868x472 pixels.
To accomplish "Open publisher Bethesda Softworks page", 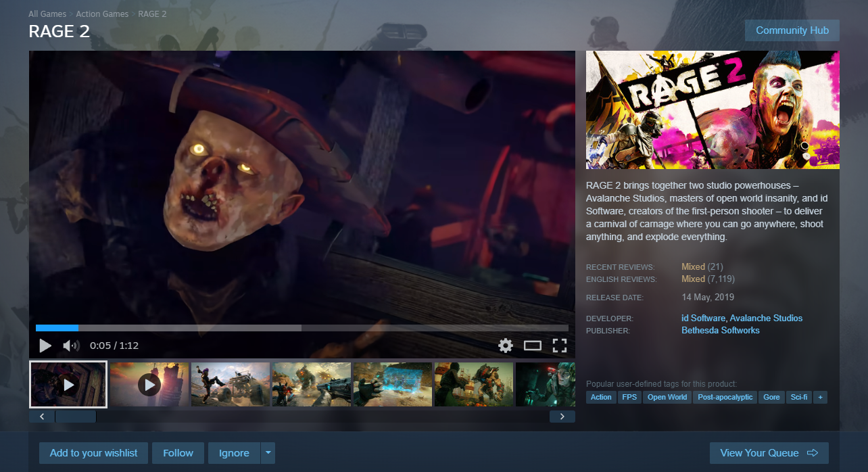I will tap(721, 331).
